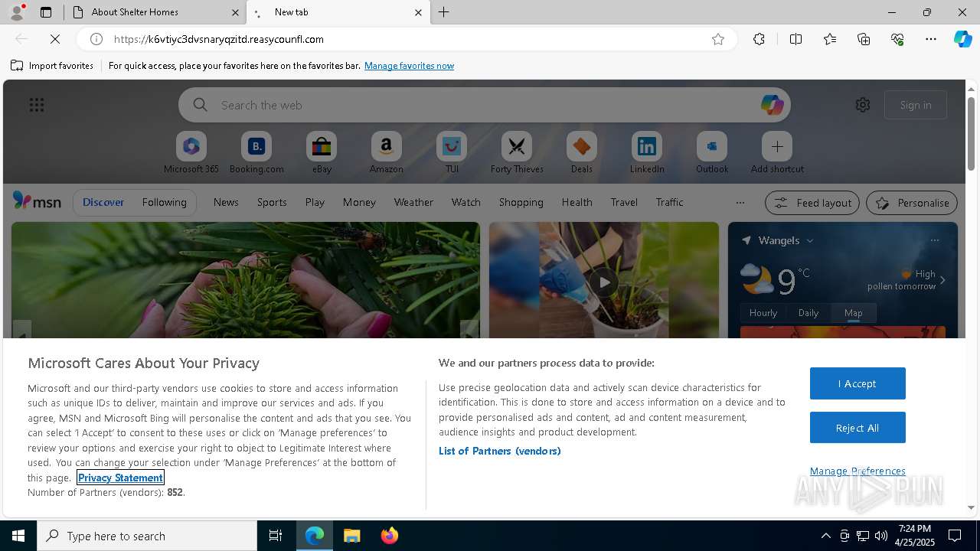Open the TUI shortcut tile
The image size is (980, 551).
point(452,152)
